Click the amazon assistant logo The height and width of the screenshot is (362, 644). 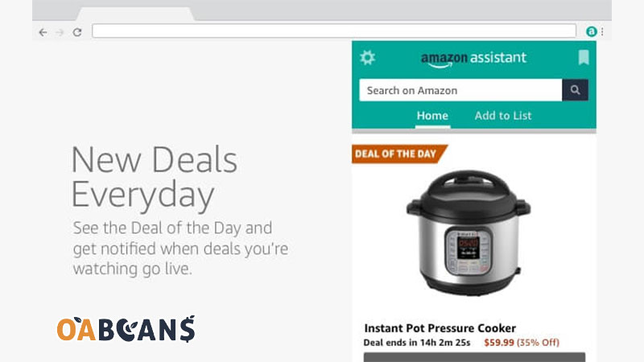click(473, 59)
